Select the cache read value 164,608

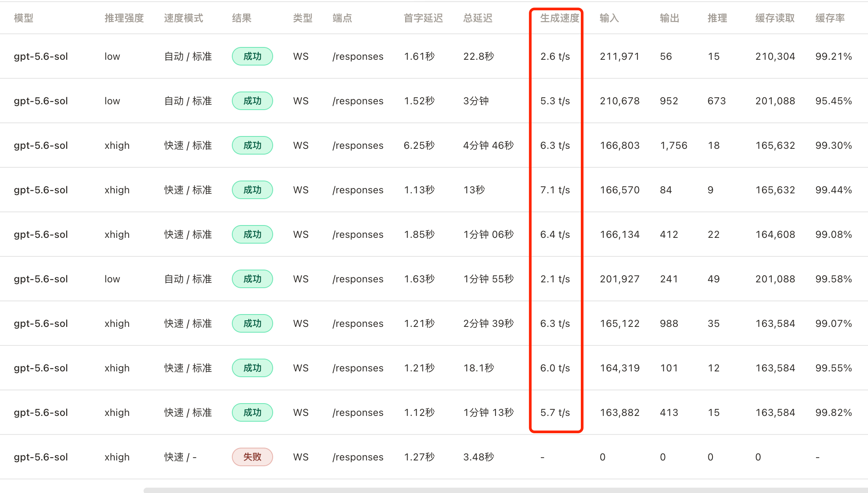775,235
